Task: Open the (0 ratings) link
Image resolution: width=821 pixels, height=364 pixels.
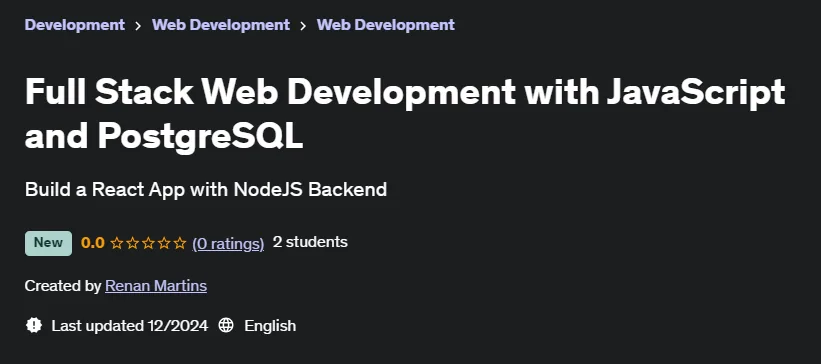Action: coord(228,244)
